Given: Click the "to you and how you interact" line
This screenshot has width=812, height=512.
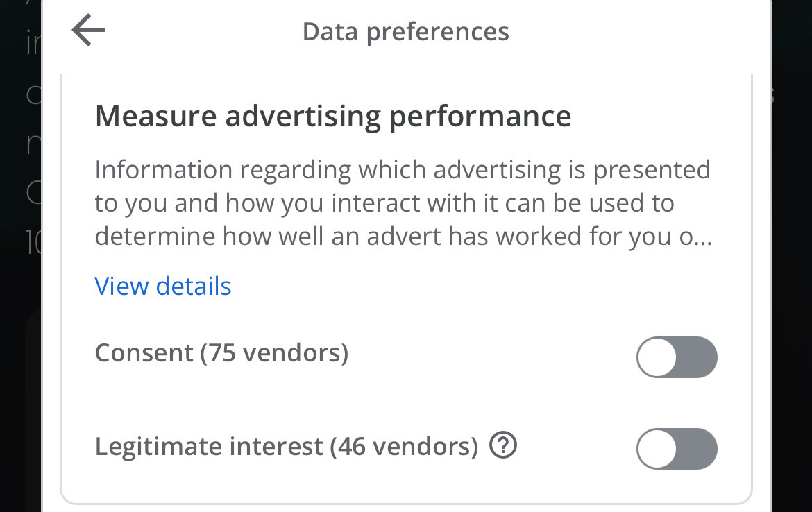Looking at the screenshot, I should (384, 203).
